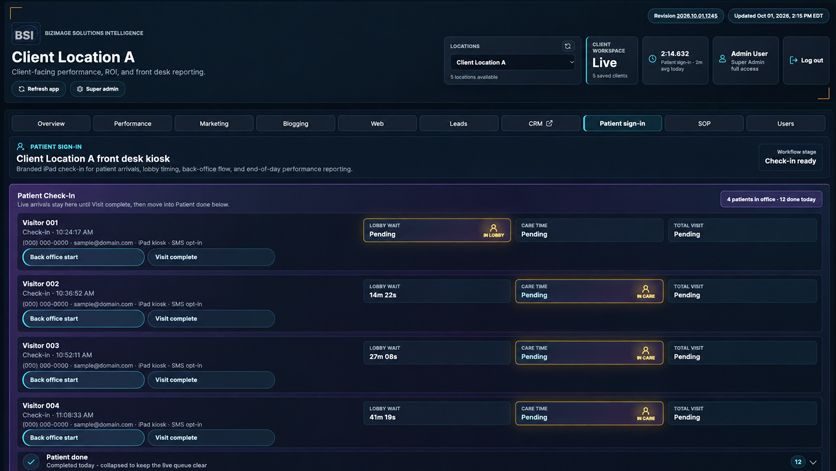Start back office for Visitor 003

(83, 380)
